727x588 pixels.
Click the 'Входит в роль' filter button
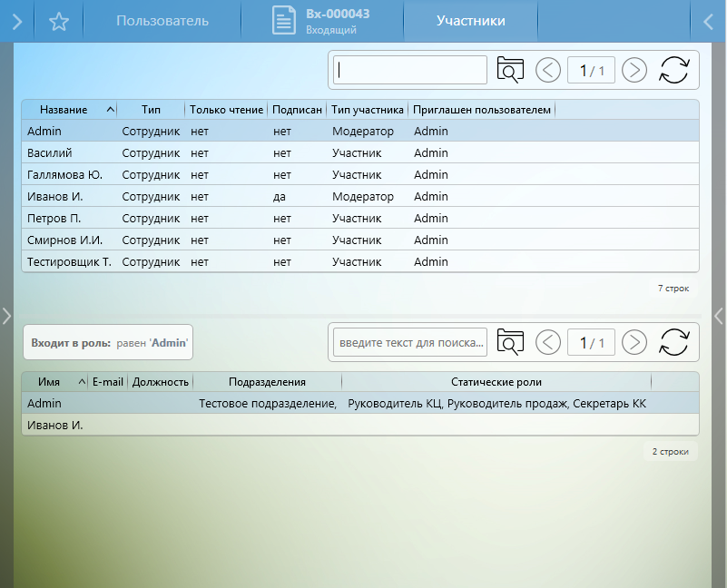tap(108, 343)
